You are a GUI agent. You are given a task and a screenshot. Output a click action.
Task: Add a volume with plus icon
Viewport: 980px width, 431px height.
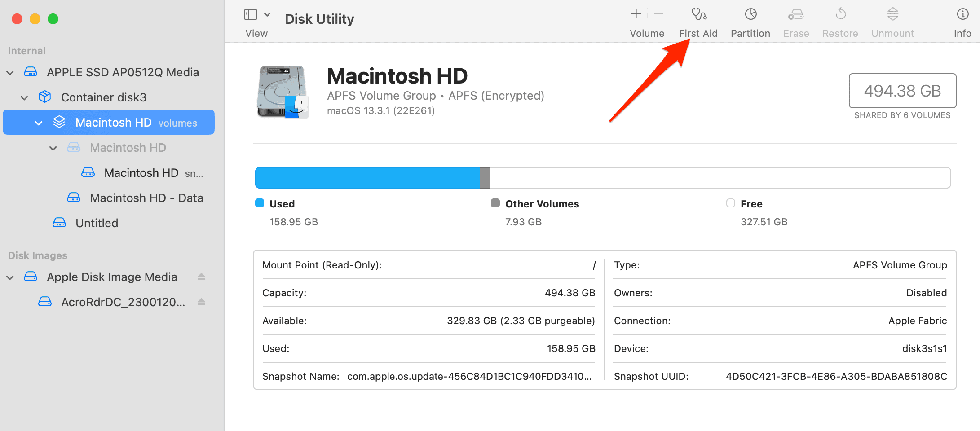click(x=636, y=14)
